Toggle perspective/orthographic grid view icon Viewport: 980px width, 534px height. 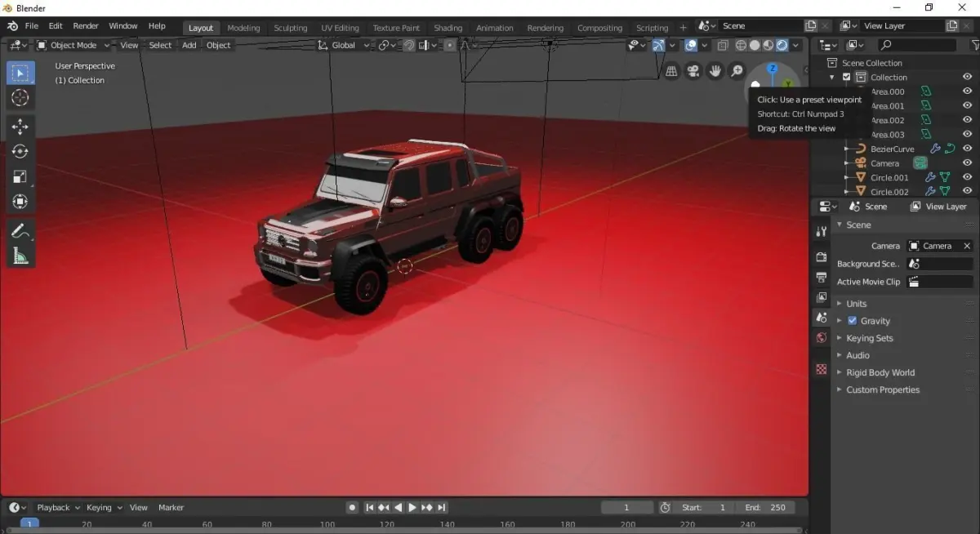671,71
